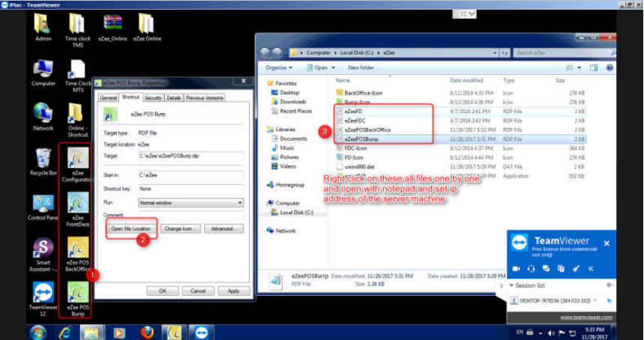This screenshot has width=644, height=340.
Task: Select the Computer desktop icon
Action: tap(43, 73)
